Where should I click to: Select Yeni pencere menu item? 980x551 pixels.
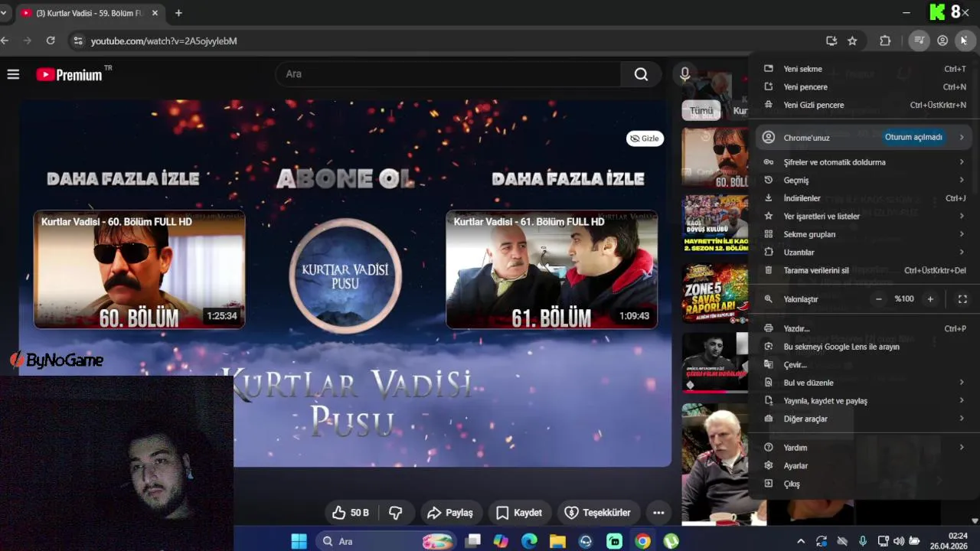pos(864,87)
